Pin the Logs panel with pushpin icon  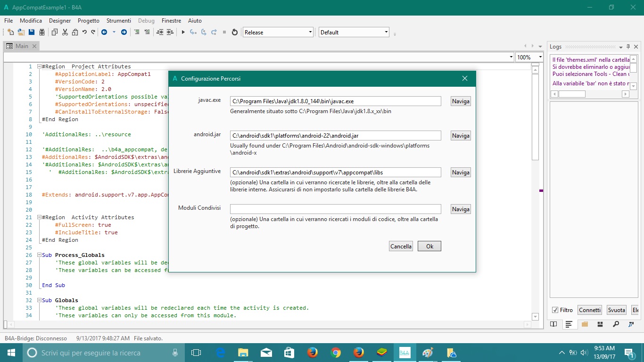tap(628, 47)
